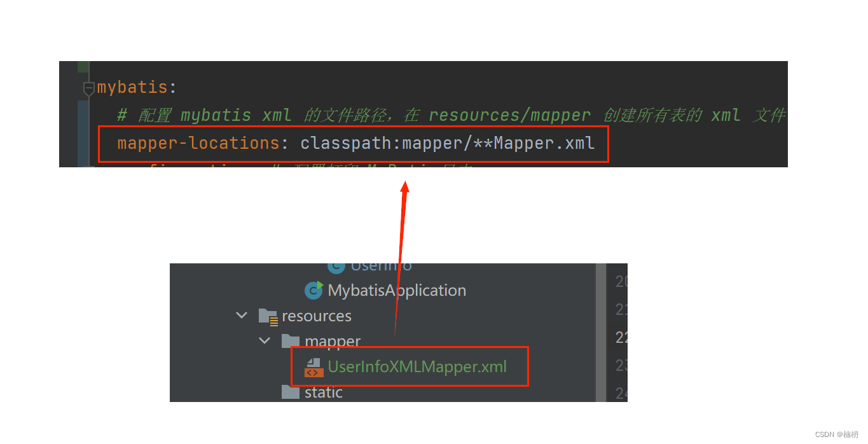Click the MybatisApplication run class icon

coord(313,290)
